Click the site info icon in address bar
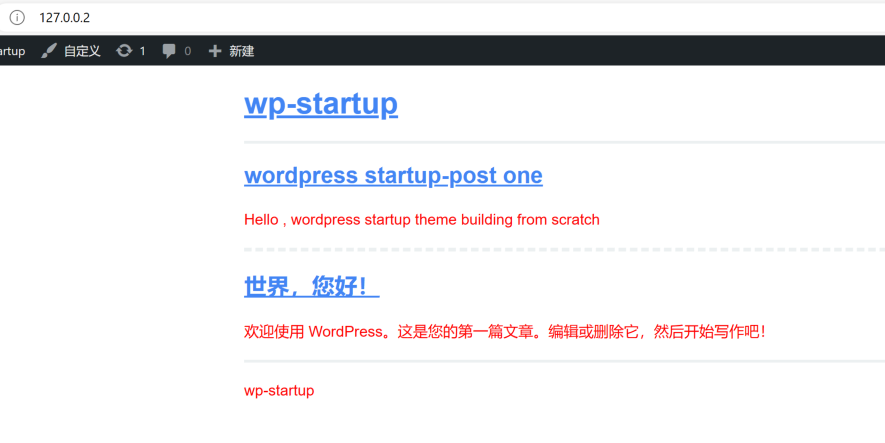The height and width of the screenshot is (443, 885). pyautogui.click(x=17, y=17)
